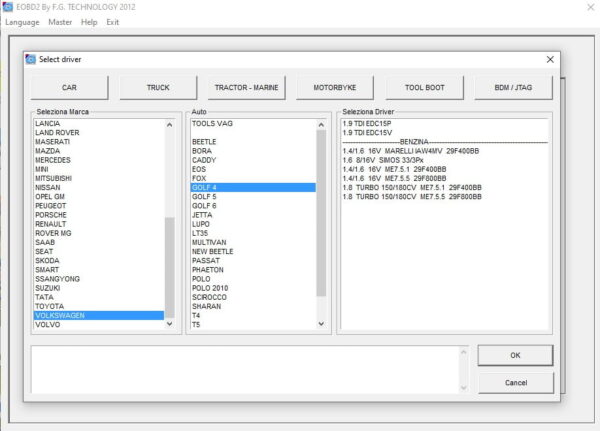Viewport: 600px width, 431px height.
Task: Click up arrow of the bottom text box
Action: click(464, 352)
